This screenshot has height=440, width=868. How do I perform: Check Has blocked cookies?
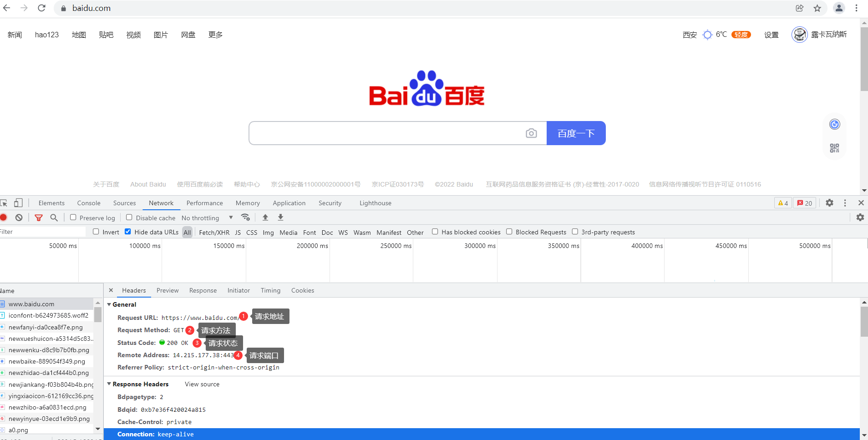(x=435, y=232)
